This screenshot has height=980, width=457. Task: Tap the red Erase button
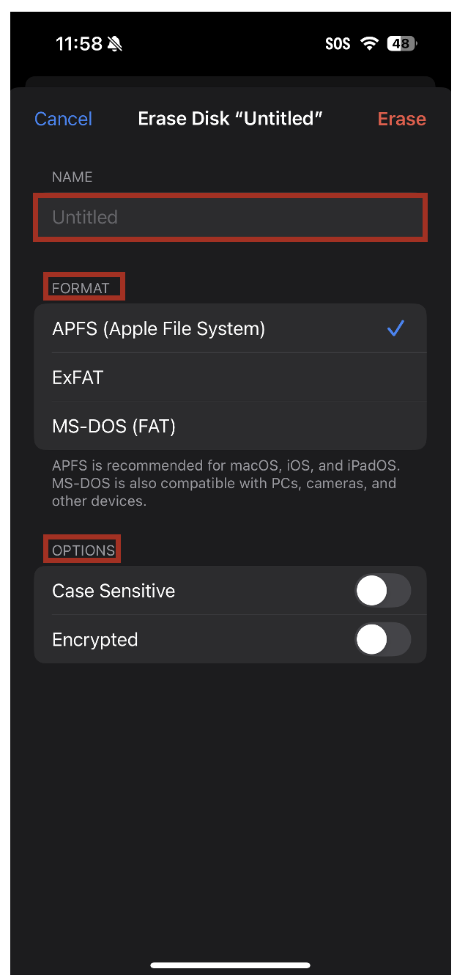click(x=401, y=119)
